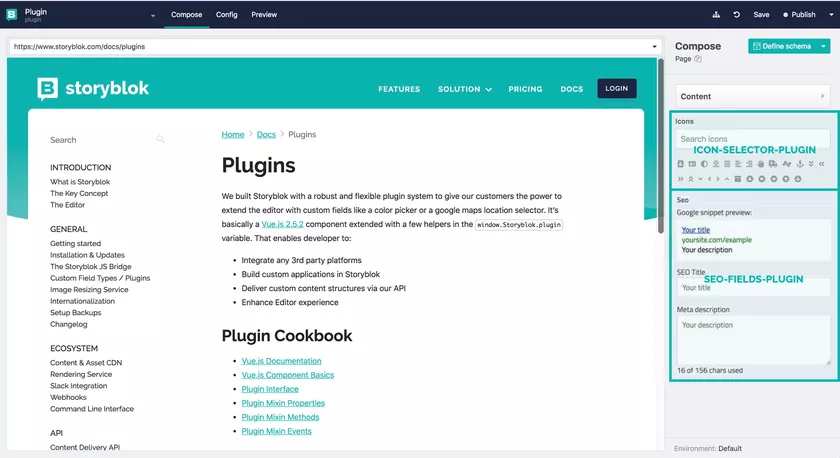Open the Vue.js 2.5.2 link
Screen dimensions: 840x458
pyautogui.click(x=282, y=224)
